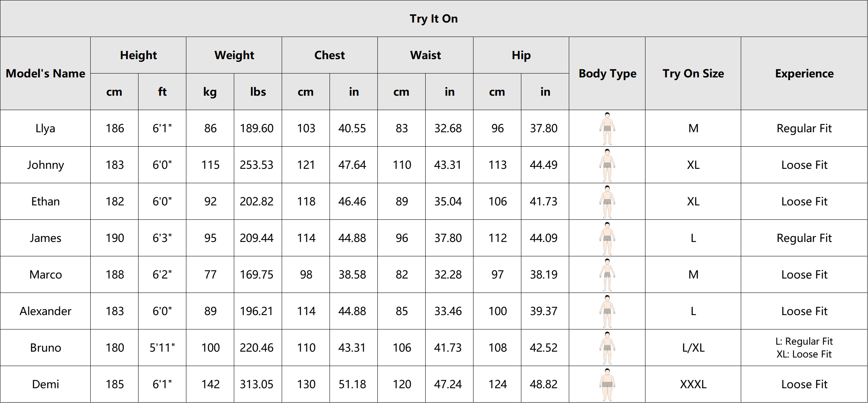
Task: Select the Model's Name column header
Action: [46, 74]
